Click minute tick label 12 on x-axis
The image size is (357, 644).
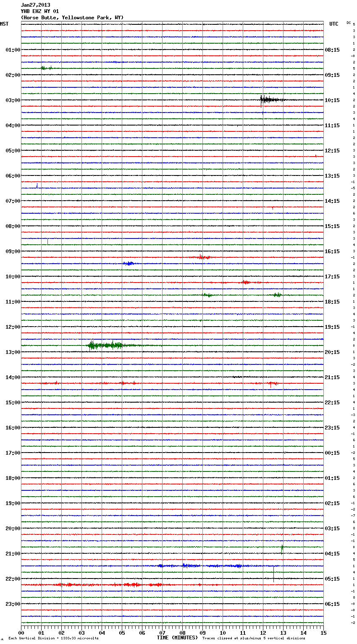(263, 633)
